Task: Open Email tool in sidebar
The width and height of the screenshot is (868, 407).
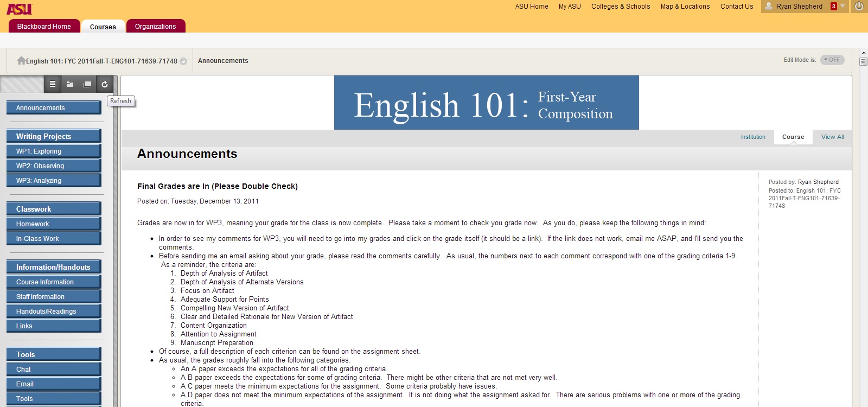Action: pos(54,384)
